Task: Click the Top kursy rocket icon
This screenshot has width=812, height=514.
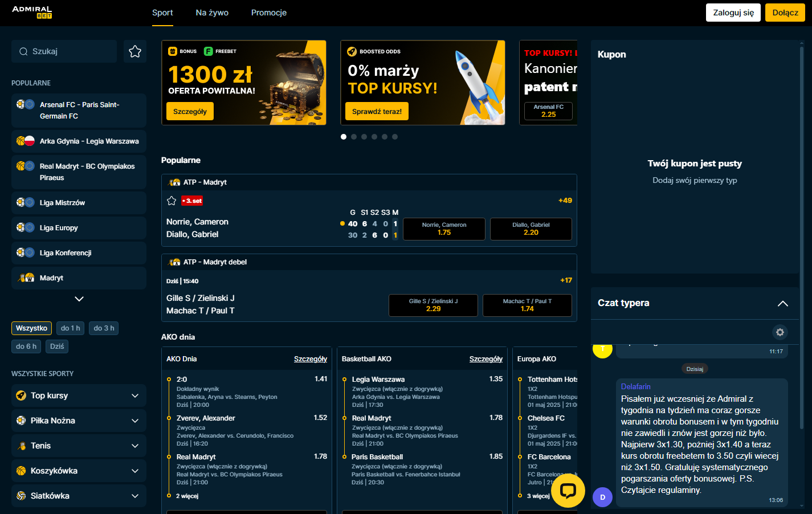Action: (x=21, y=395)
